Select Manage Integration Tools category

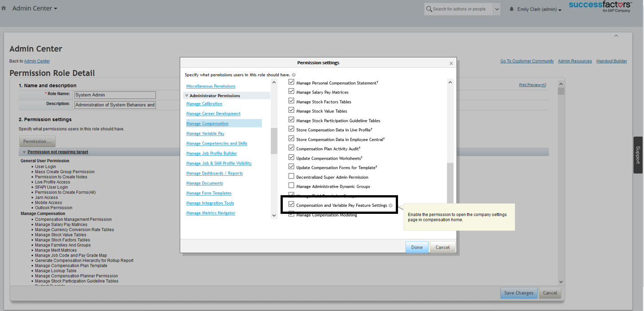(210, 203)
